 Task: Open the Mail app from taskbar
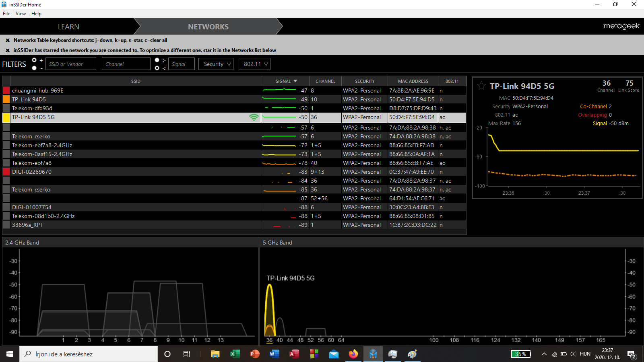[x=333, y=354]
